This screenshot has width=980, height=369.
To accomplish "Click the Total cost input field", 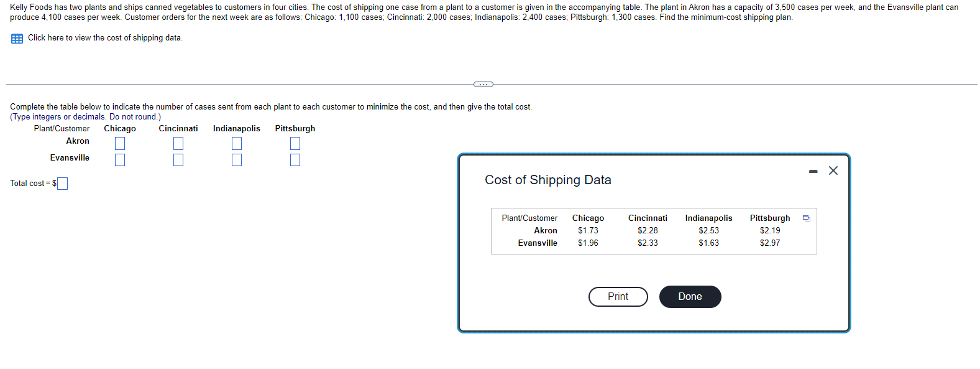I will 63,184.
